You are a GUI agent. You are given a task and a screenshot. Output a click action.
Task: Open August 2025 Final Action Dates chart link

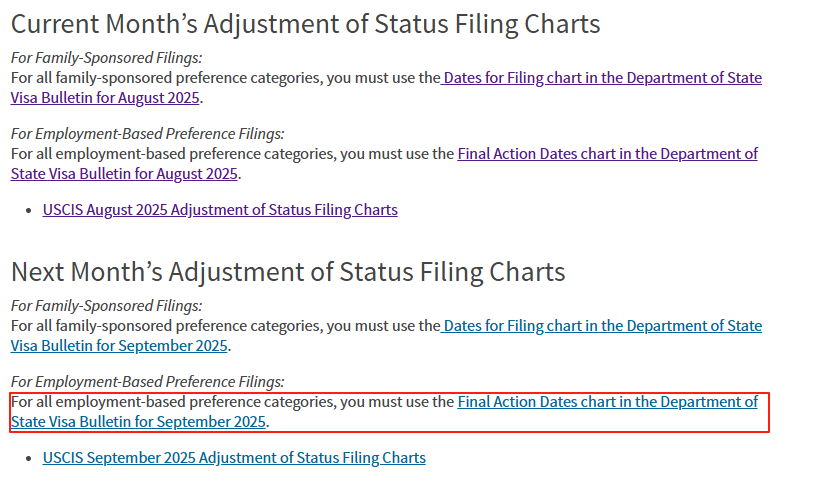click(607, 154)
